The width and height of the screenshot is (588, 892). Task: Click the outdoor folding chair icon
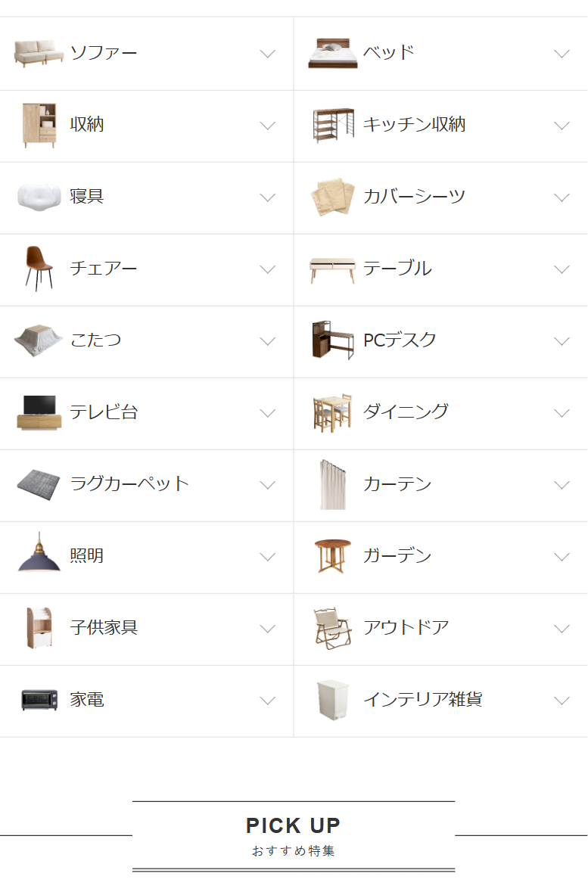click(332, 627)
